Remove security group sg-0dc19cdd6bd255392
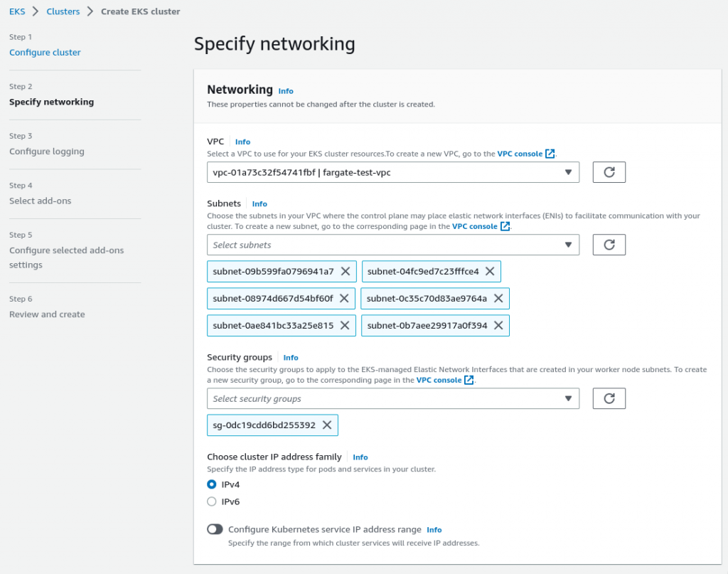The width and height of the screenshot is (728, 574). [326, 425]
